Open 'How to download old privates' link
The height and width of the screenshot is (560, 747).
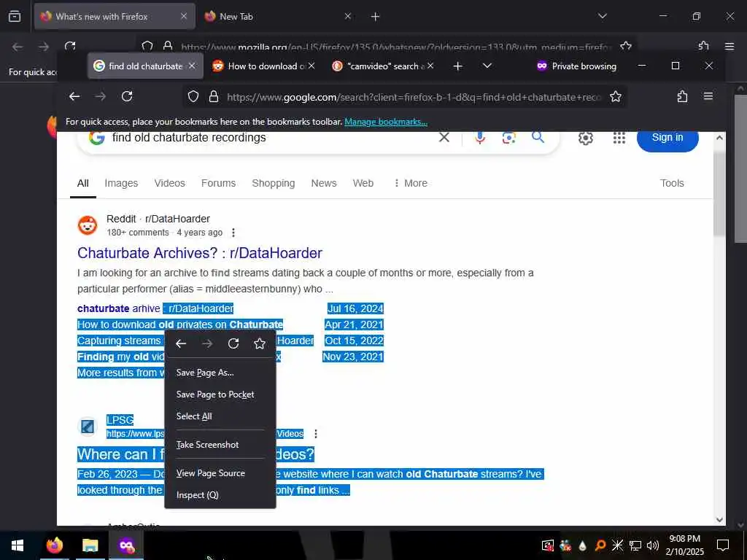point(180,324)
